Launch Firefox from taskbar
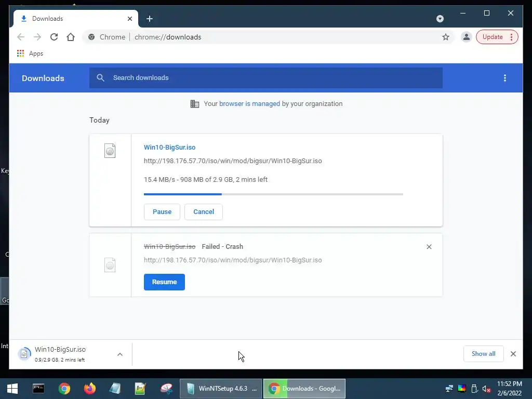The height and width of the screenshot is (399, 532). 89,389
